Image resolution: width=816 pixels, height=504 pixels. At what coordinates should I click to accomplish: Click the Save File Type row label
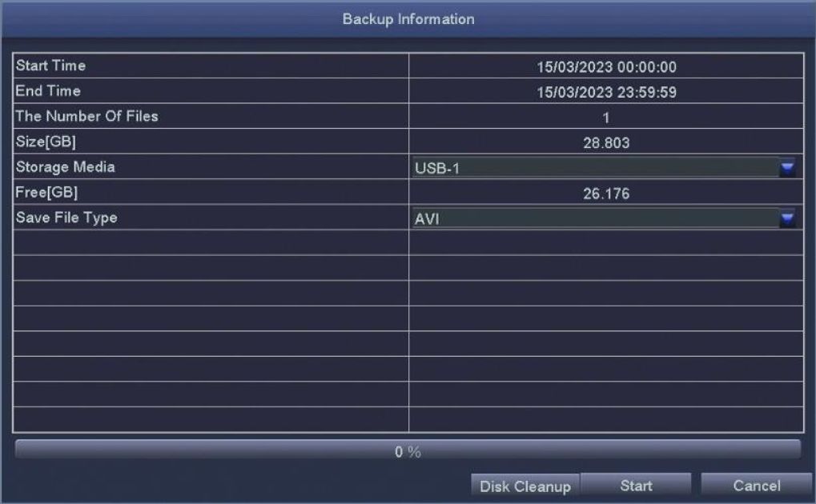66,218
